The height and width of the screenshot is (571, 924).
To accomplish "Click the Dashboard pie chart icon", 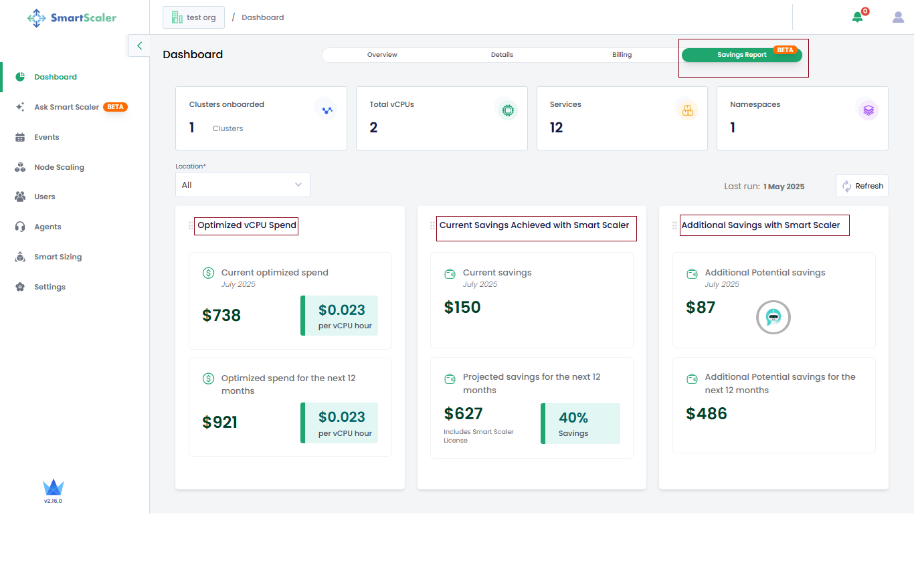I will tap(20, 77).
